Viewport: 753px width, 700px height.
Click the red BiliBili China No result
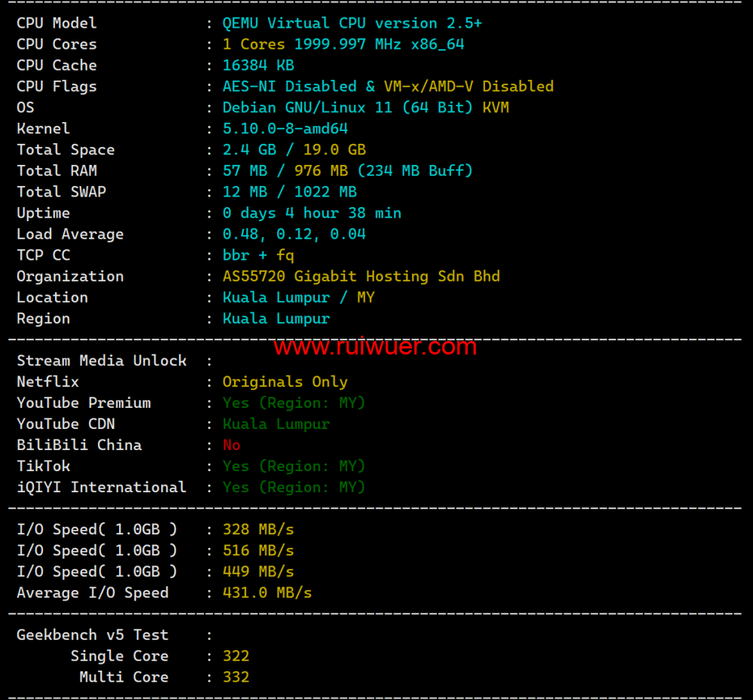tap(231, 445)
